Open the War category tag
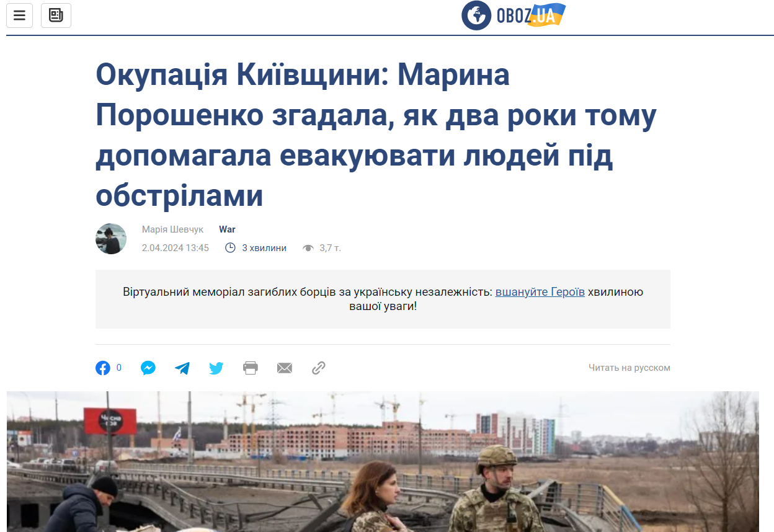Image resolution: width=774 pixels, height=532 pixels. click(x=227, y=229)
